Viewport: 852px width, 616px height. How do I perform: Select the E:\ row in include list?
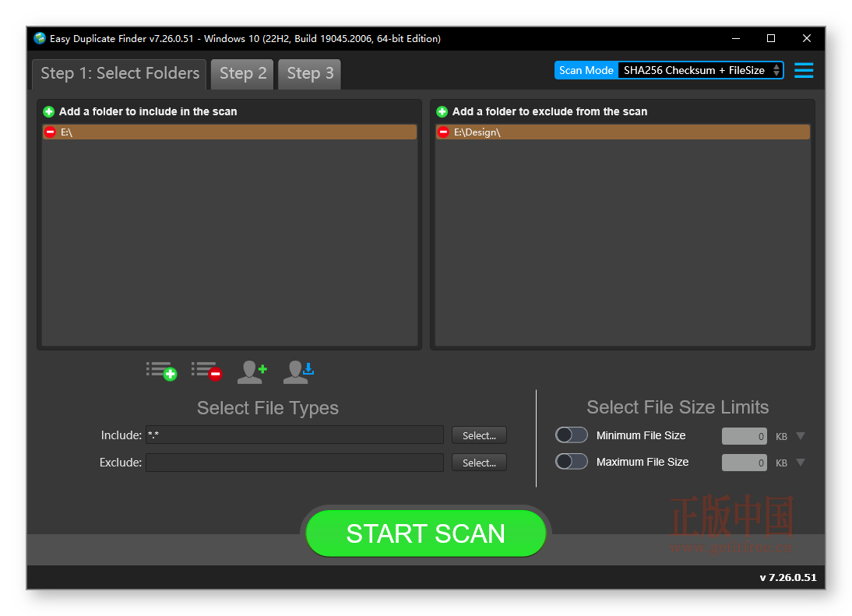click(x=230, y=132)
